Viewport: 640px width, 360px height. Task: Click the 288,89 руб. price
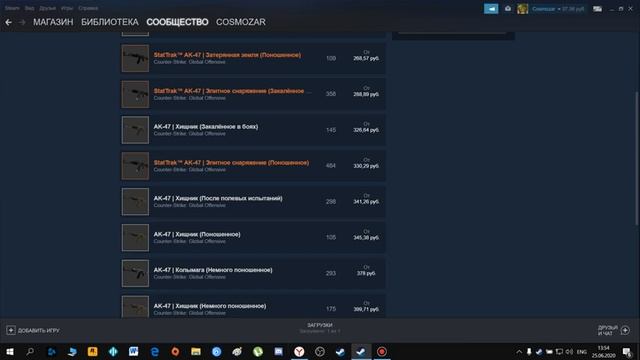coord(366,94)
